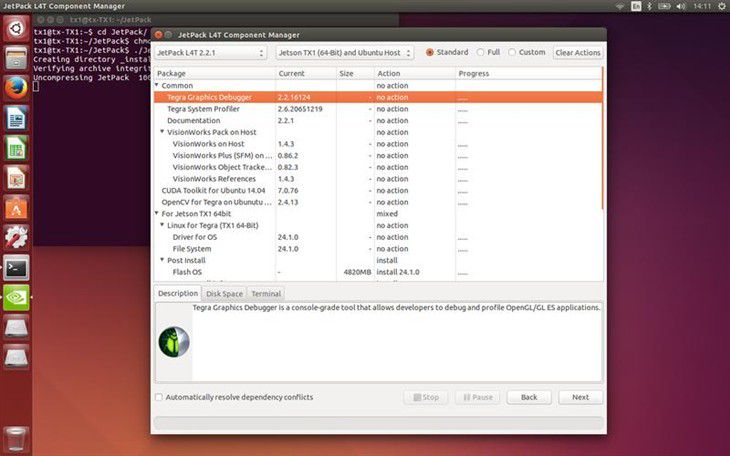Collapse the Linux for Tegra group

tap(162, 225)
